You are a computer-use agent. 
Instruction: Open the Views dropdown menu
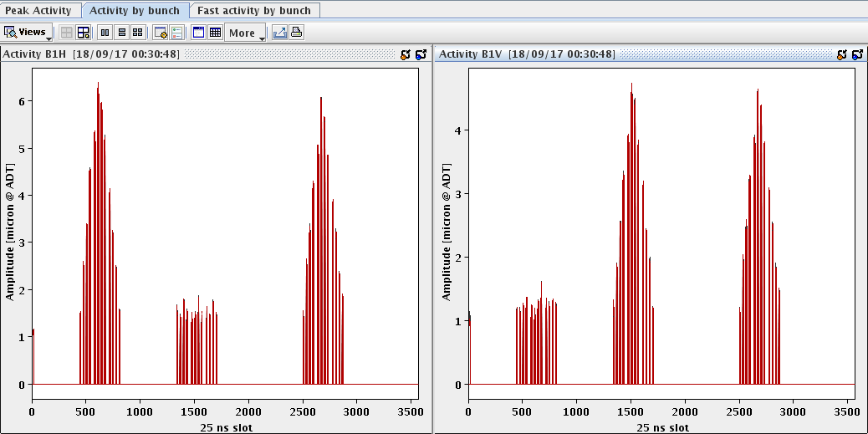coord(28,32)
